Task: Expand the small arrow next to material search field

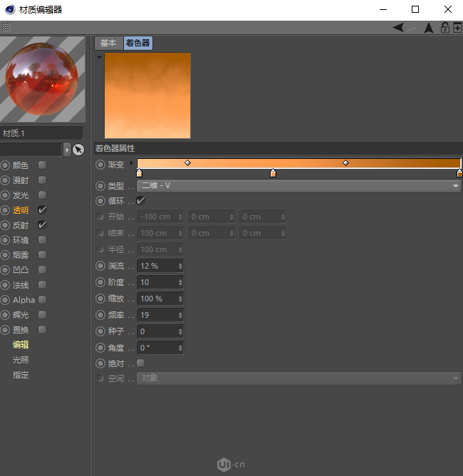Action: (x=67, y=150)
